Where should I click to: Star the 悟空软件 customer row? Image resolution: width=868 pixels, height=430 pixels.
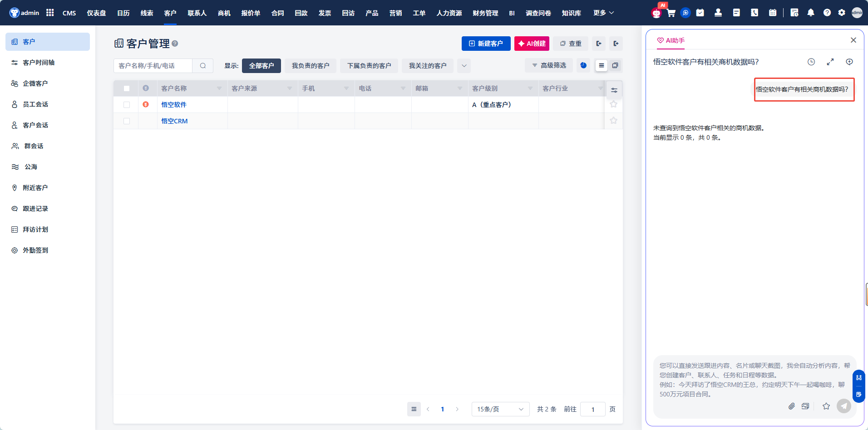pos(613,104)
